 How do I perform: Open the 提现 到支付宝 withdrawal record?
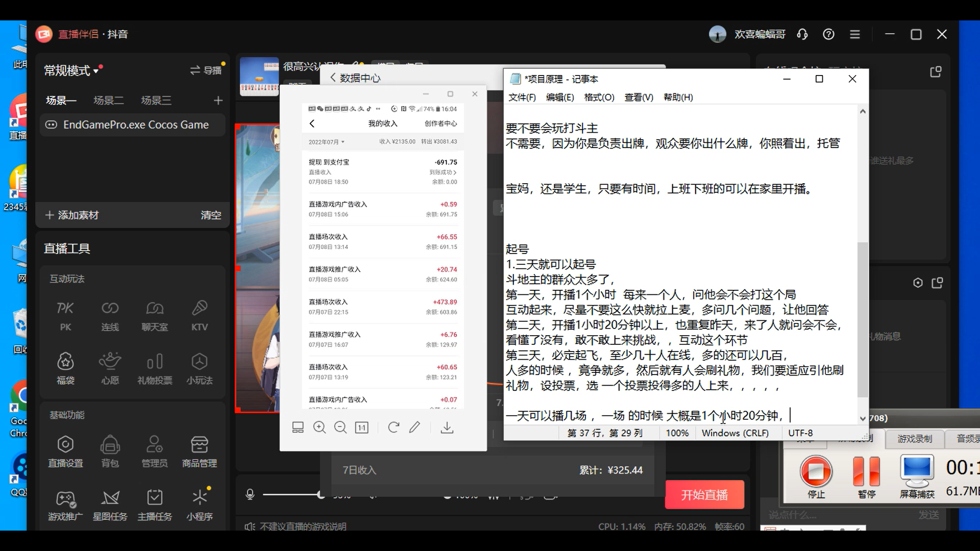(383, 172)
